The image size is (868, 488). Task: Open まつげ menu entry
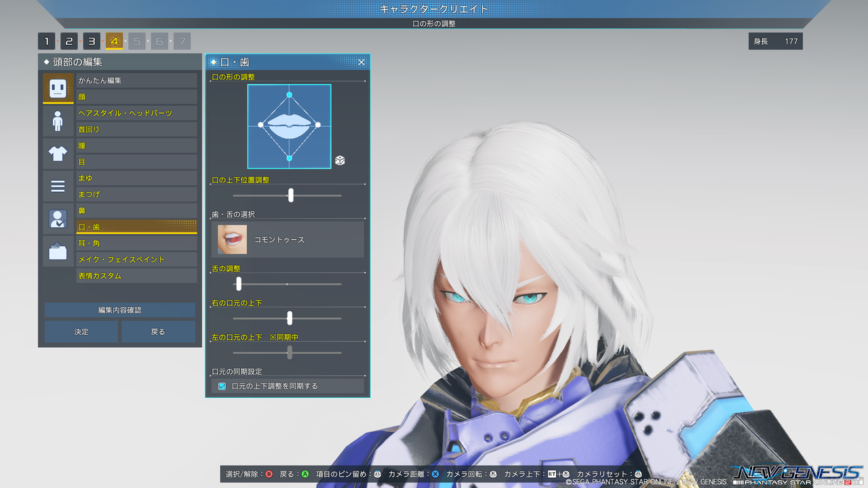pos(137,195)
